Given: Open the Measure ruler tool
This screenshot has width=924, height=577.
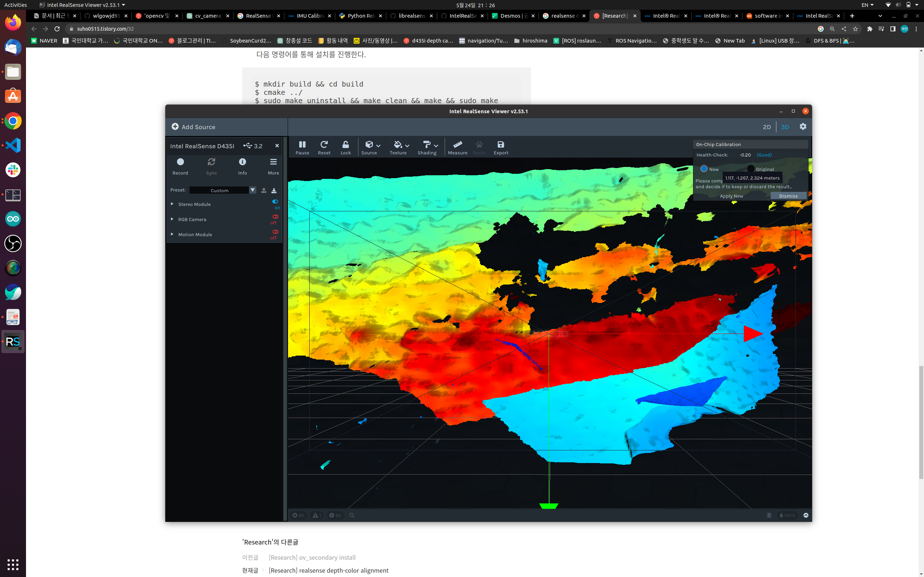Looking at the screenshot, I should point(457,145).
